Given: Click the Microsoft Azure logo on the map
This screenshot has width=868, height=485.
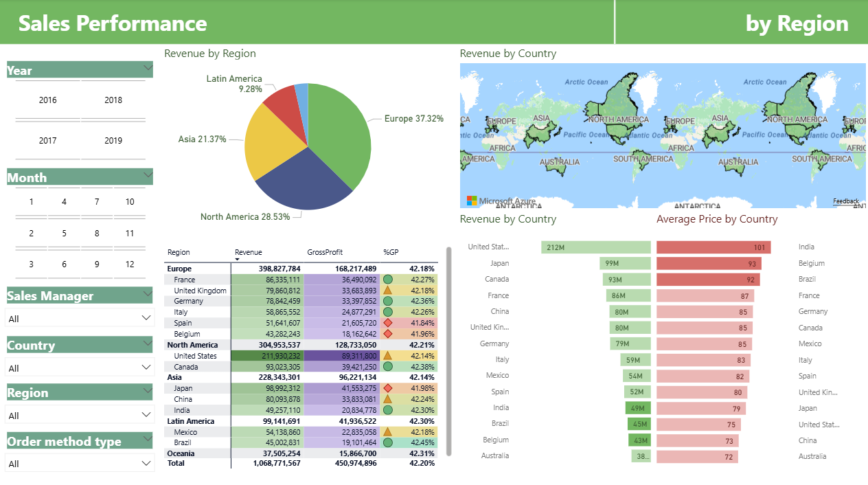Looking at the screenshot, I should (472, 201).
